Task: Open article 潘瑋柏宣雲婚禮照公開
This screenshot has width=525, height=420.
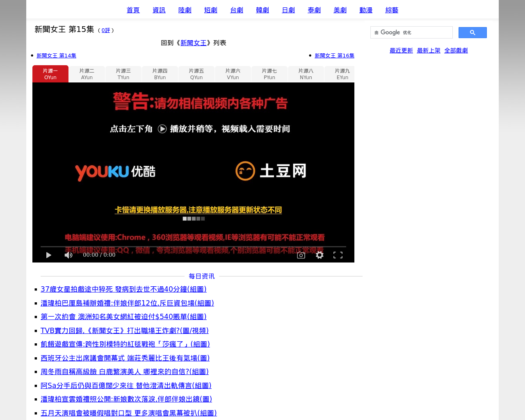Action: [x=126, y=399]
